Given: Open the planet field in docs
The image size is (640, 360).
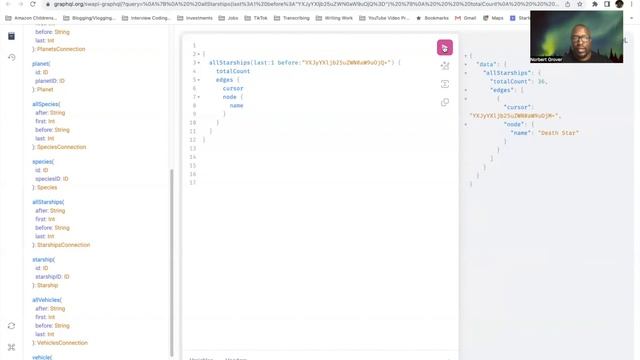Looking at the screenshot, I should tap(40, 64).
